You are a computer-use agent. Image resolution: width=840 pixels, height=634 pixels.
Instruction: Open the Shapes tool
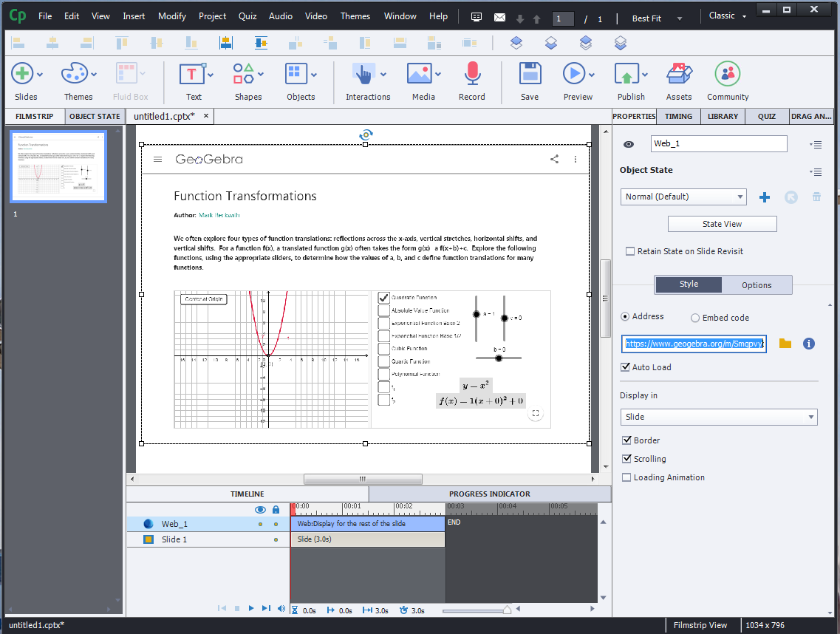click(243, 73)
